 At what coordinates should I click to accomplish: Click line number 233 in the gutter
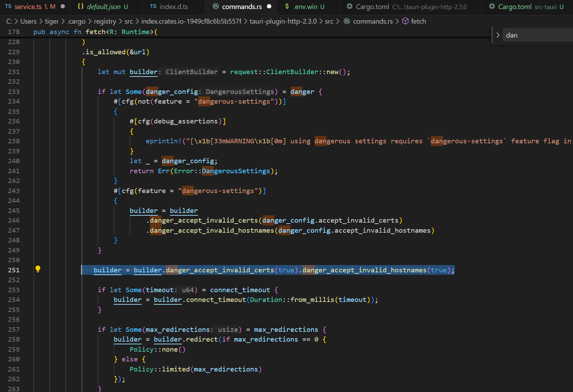coord(14,91)
